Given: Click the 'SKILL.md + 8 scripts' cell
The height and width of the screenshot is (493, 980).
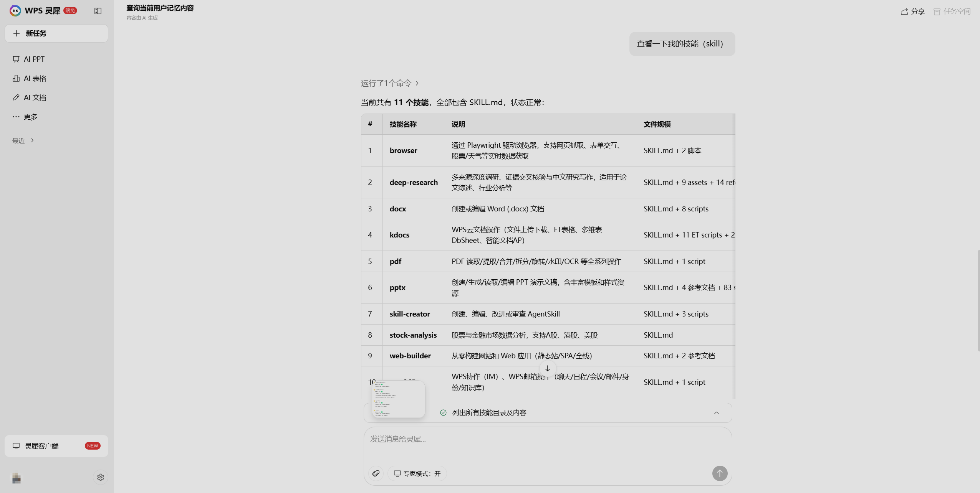Looking at the screenshot, I should point(686,209).
